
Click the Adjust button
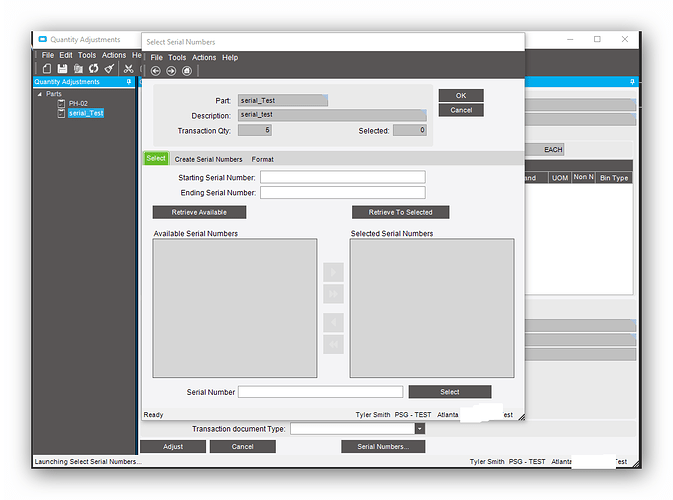pyautogui.click(x=173, y=446)
